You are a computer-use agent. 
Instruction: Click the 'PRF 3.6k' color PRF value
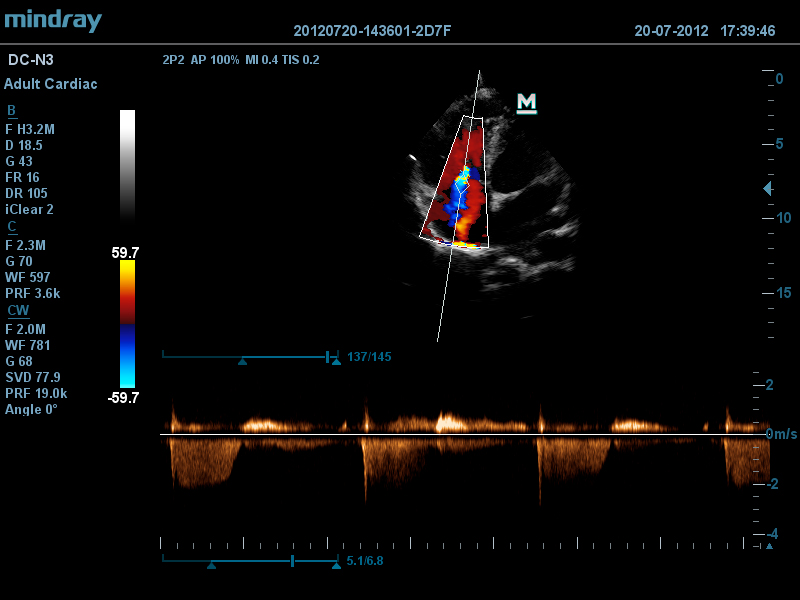pyautogui.click(x=33, y=293)
